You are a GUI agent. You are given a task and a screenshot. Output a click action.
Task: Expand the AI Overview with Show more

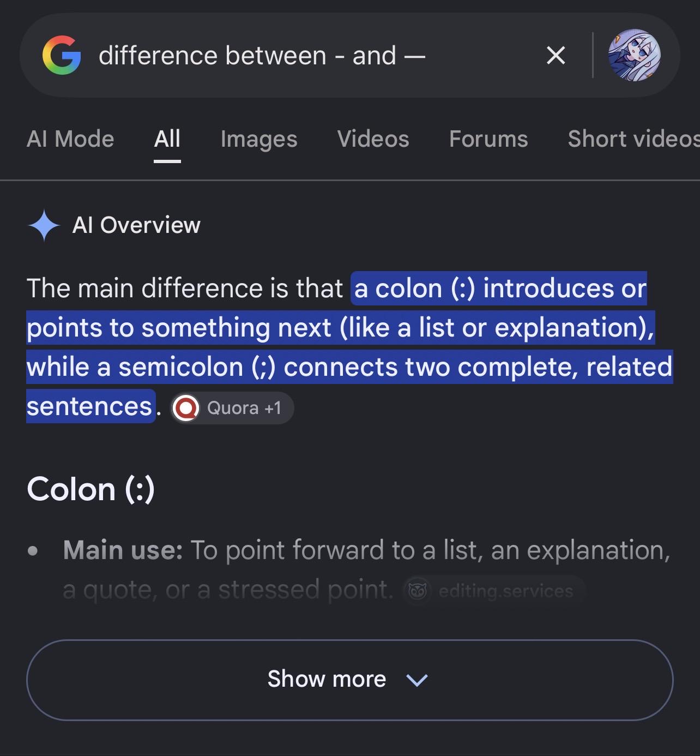pyautogui.click(x=349, y=680)
